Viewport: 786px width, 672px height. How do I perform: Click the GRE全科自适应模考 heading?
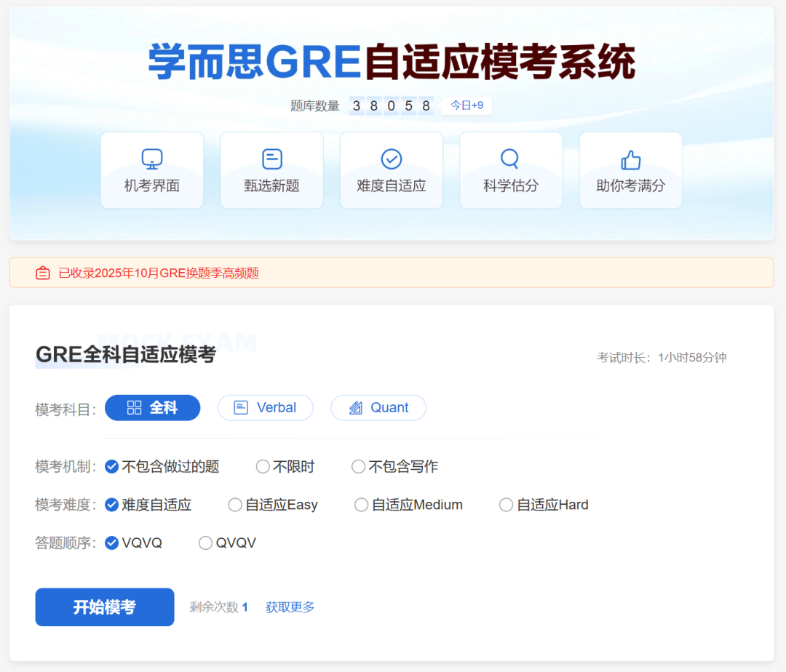point(126,354)
